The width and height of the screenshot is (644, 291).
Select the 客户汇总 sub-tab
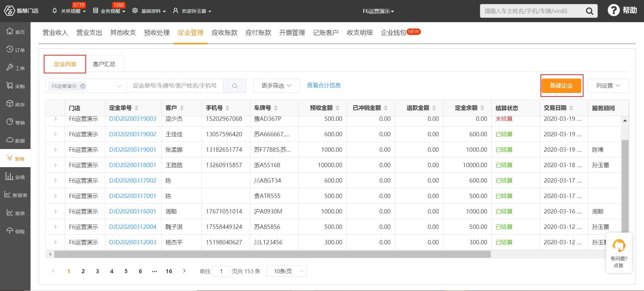click(x=104, y=64)
